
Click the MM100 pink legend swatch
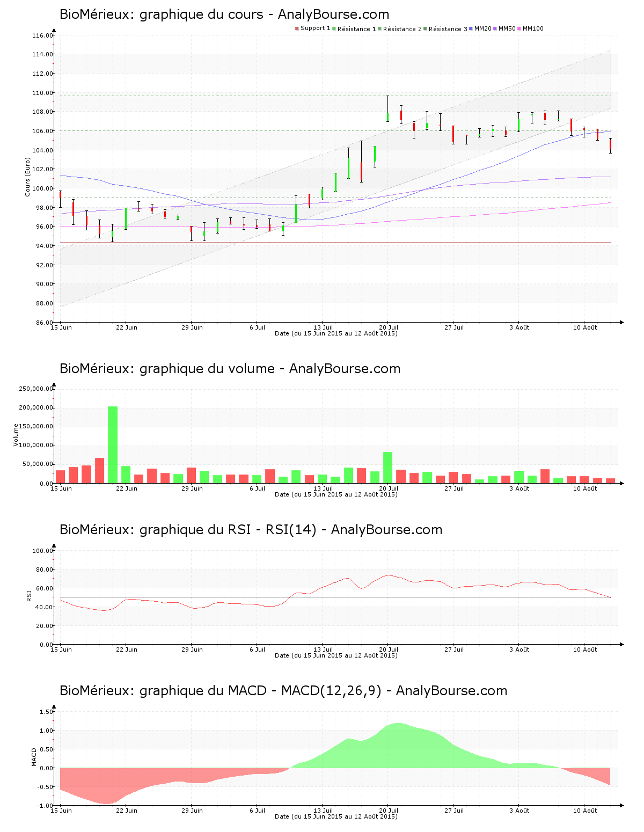point(519,28)
